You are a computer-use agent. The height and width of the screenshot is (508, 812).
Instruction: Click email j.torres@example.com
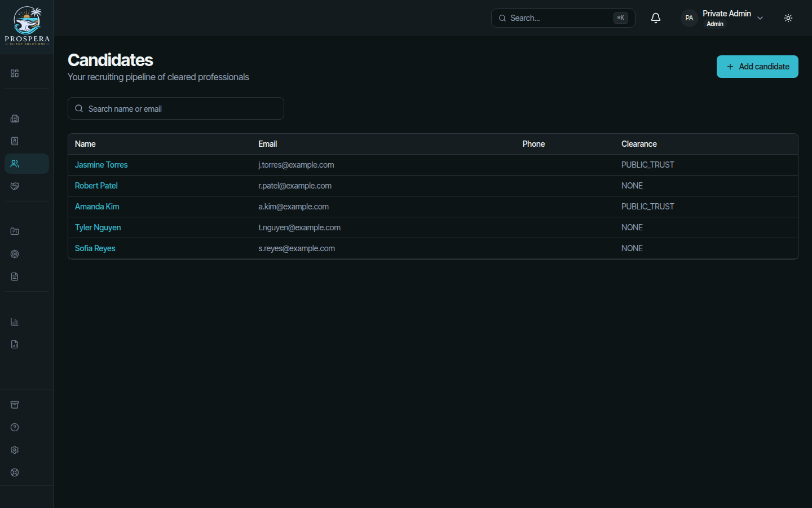[x=296, y=165]
